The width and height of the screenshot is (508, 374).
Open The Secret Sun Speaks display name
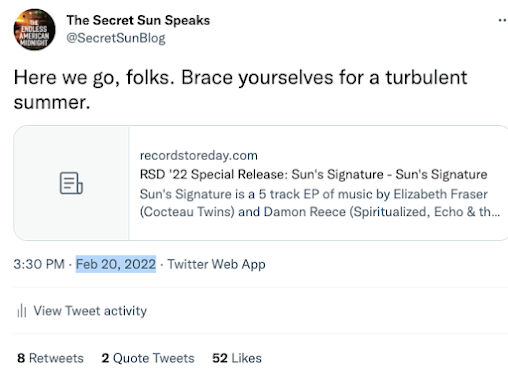point(138,20)
